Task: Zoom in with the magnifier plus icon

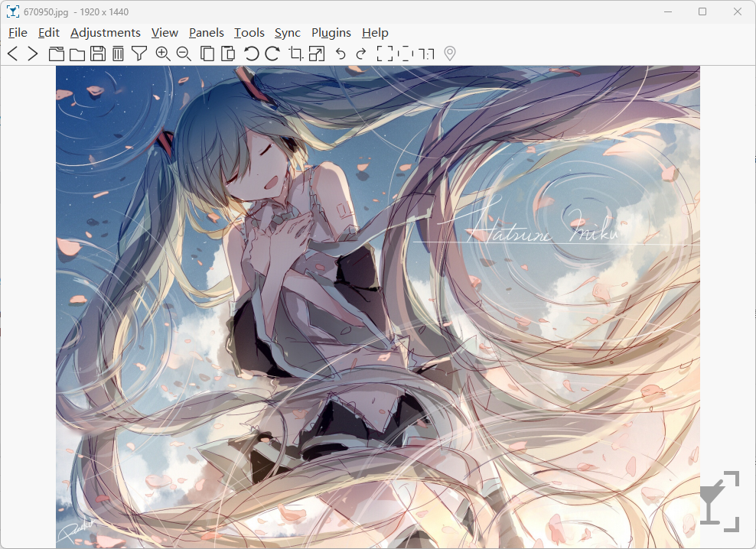Action: (162, 54)
